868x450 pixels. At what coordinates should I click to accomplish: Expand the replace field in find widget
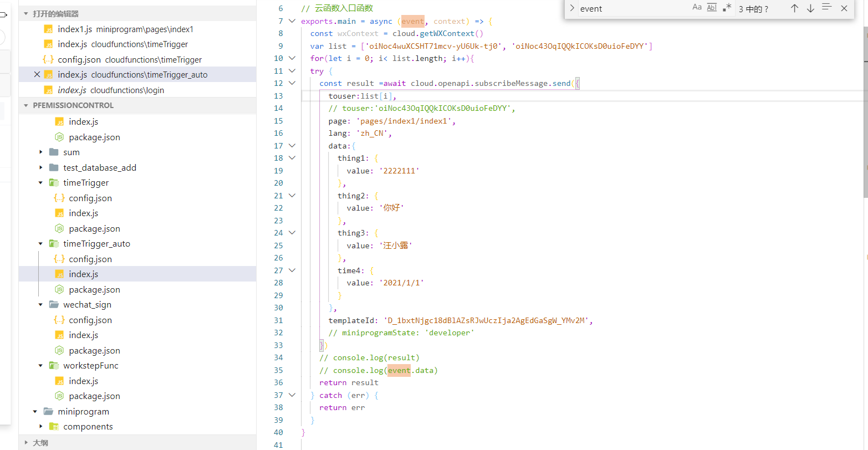click(572, 8)
